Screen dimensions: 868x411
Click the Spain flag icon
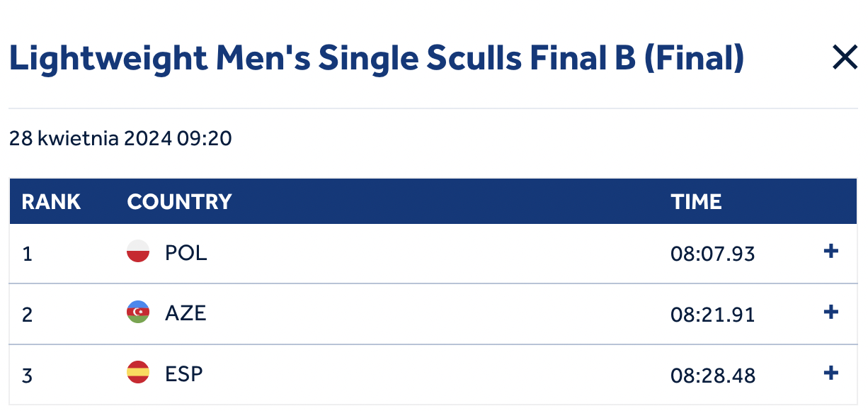(x=138, y=373)
